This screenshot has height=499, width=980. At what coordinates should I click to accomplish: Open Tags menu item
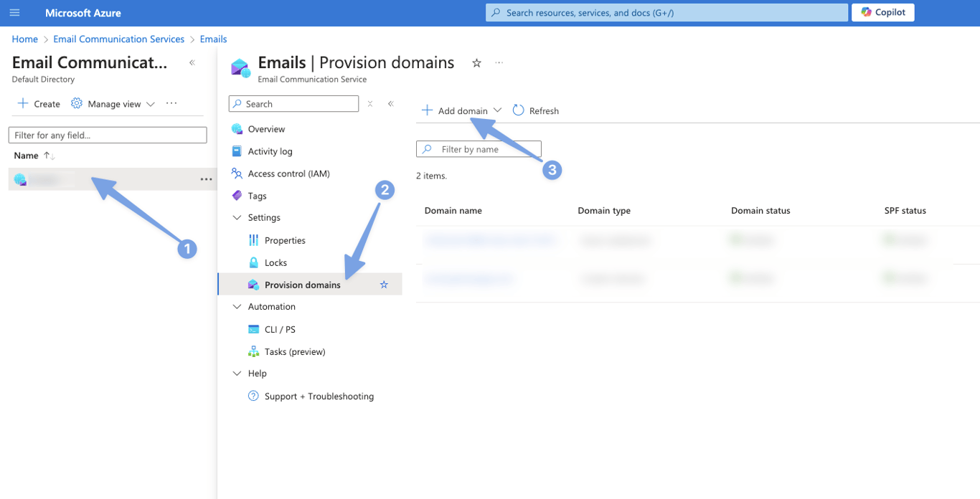click(257, 196)
